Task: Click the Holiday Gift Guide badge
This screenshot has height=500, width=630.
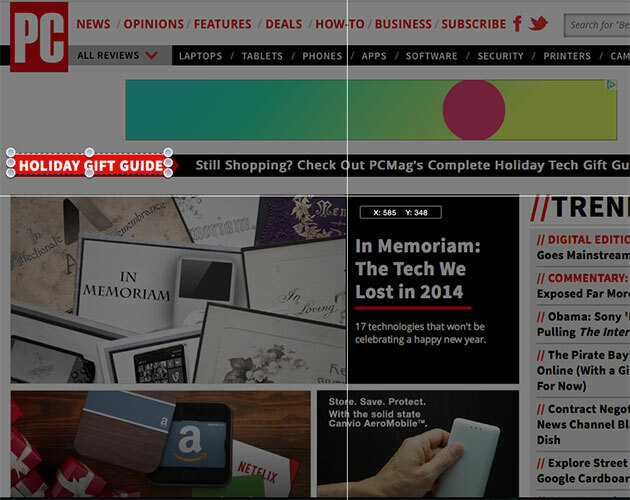Action: [x=92, y=165]
